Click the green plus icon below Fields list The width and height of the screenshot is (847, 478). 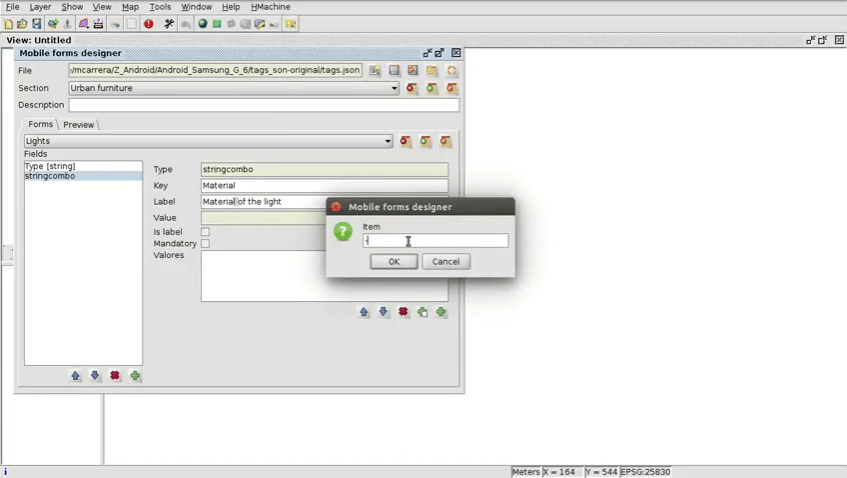coord(135,376)
